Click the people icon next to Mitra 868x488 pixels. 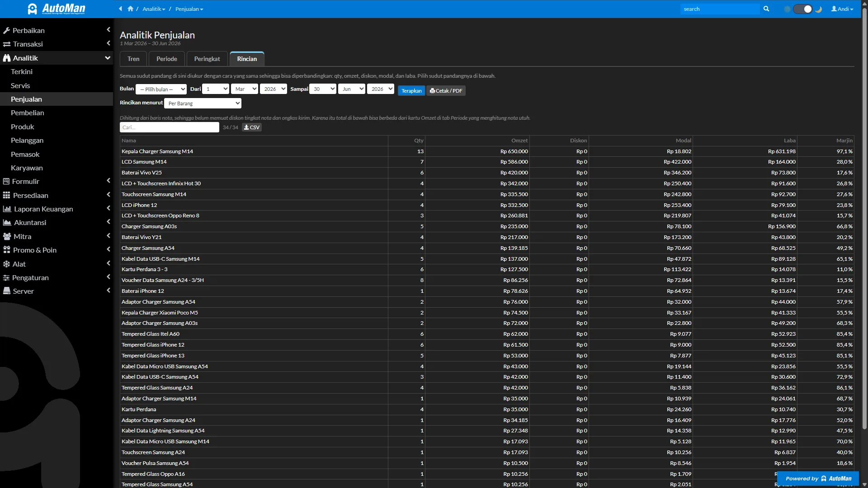(7, 237)
